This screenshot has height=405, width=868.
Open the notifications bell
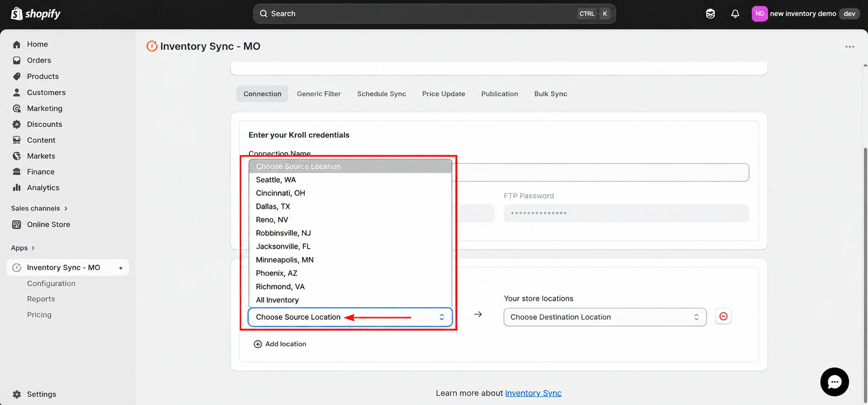pos(735,14)
